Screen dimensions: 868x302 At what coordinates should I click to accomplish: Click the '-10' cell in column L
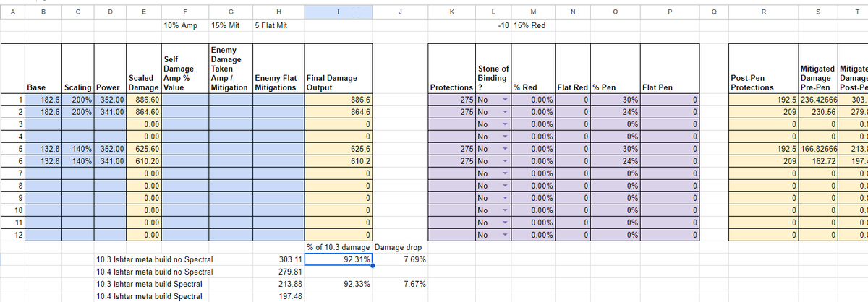493,25
